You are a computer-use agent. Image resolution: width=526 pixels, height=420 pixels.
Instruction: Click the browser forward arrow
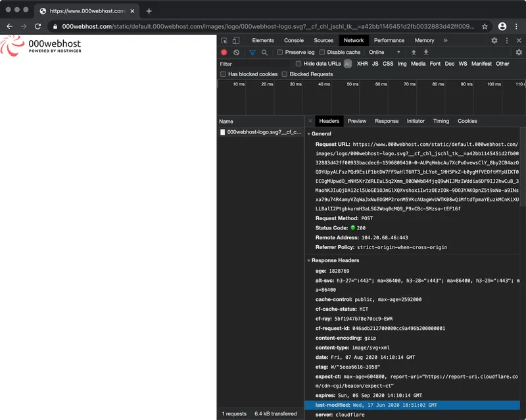24,26
